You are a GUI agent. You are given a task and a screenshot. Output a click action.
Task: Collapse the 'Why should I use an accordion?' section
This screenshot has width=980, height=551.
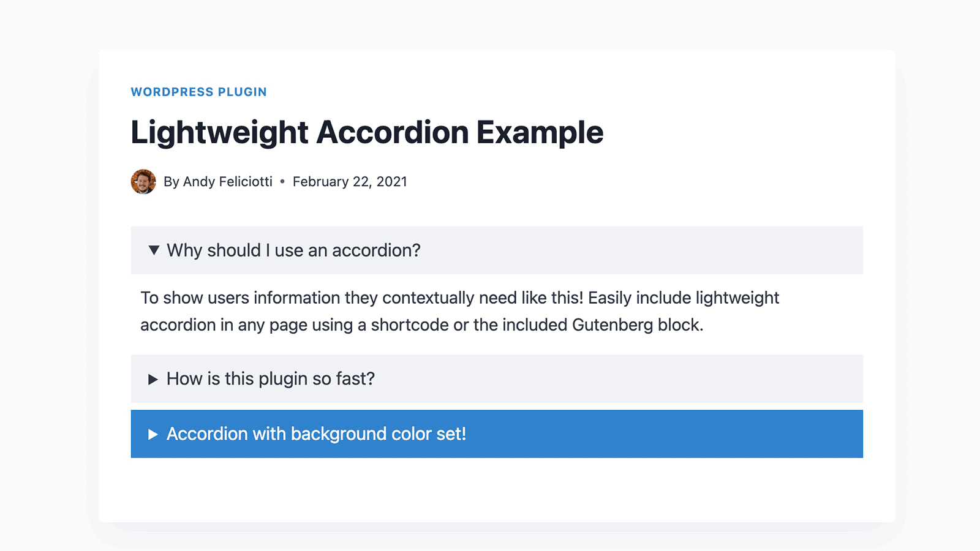coord(292,250)
